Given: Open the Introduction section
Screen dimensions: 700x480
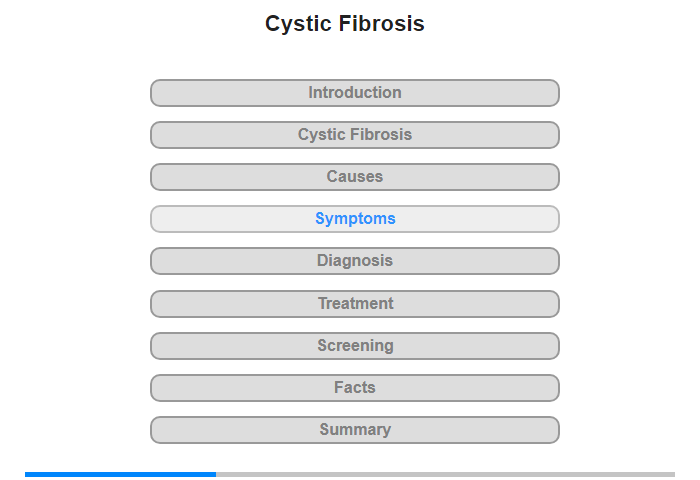Looking at the screenshot, I should [x=355, y=93].
